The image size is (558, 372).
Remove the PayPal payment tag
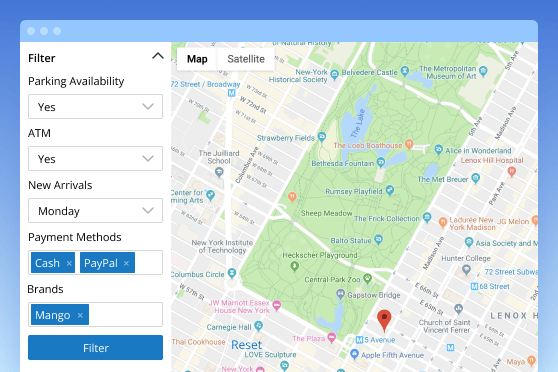click(x=126, y=263)
